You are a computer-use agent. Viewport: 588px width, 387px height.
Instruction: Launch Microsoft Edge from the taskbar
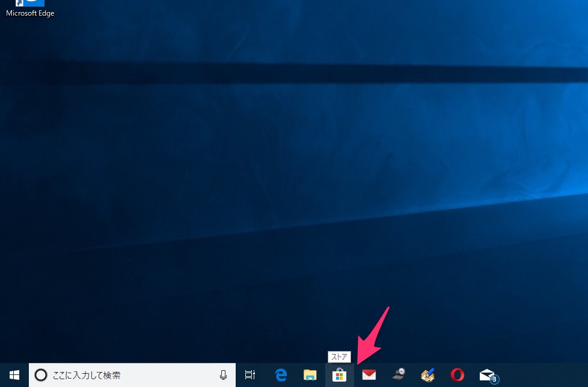pyautogui.click(x=281, y=375)
